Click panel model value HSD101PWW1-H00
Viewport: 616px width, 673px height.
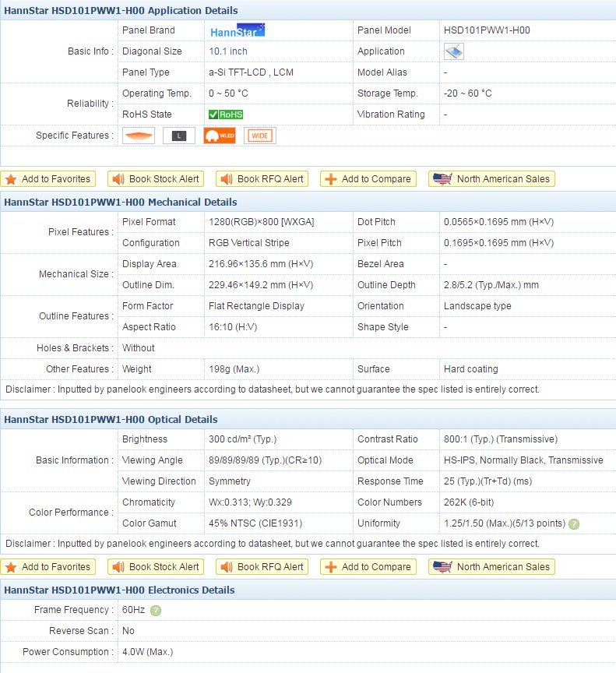click(x=487, y=30)
